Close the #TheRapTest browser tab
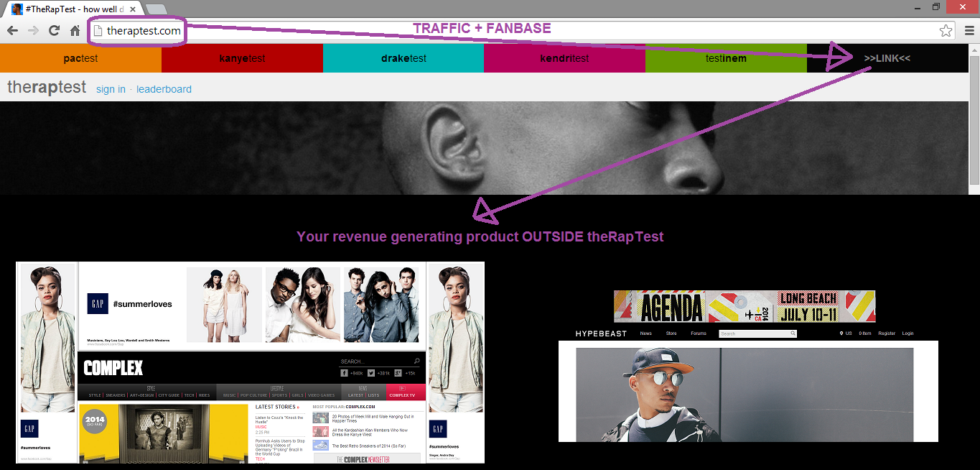 [132, 9]
